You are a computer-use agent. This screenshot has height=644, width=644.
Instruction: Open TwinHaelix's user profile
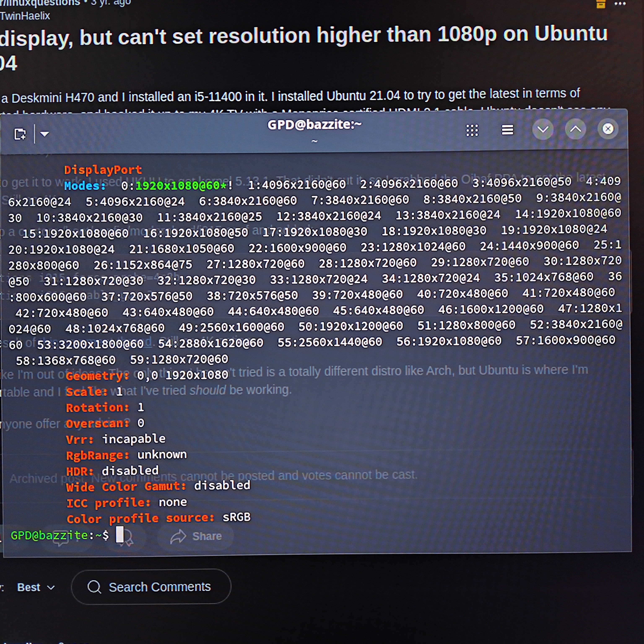tap(25, 16)
